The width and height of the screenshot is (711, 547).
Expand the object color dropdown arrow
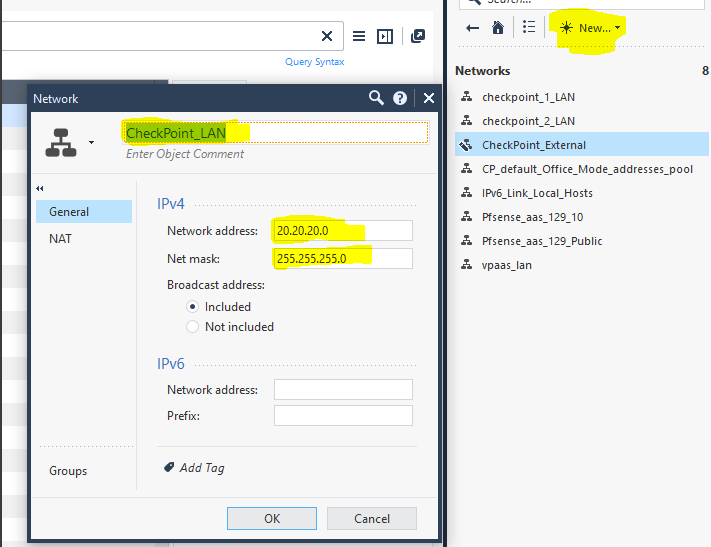coord(92,143)
